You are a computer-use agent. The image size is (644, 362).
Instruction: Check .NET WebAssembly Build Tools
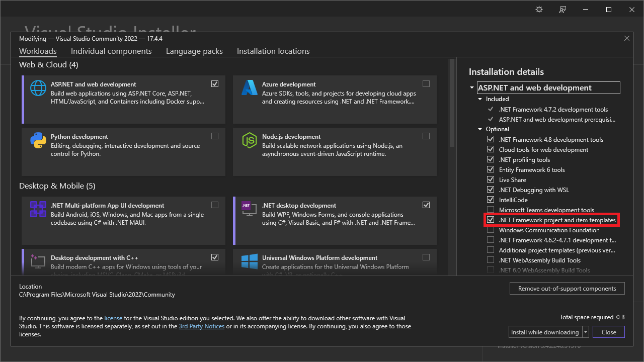[491, 260]
